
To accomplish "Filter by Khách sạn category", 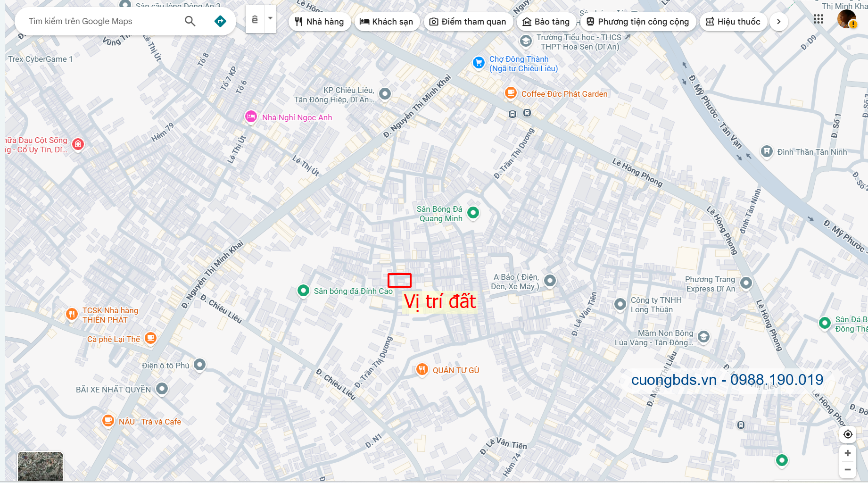I will click(387, 22).
